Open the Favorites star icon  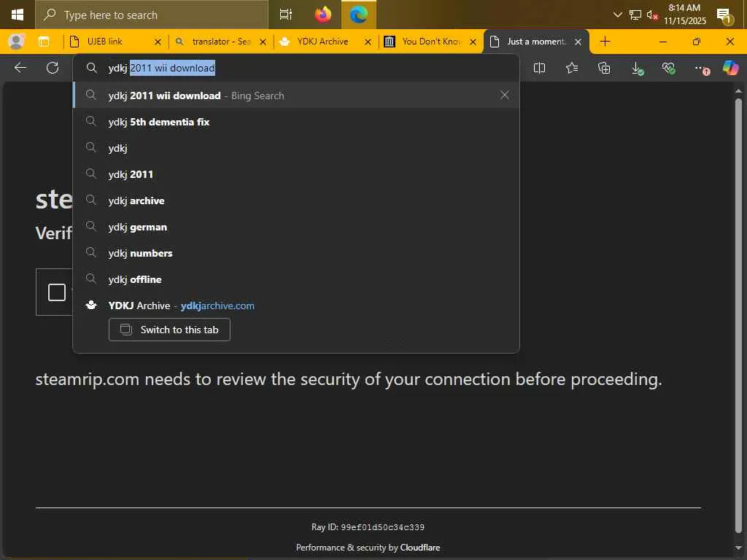point(572,68)
